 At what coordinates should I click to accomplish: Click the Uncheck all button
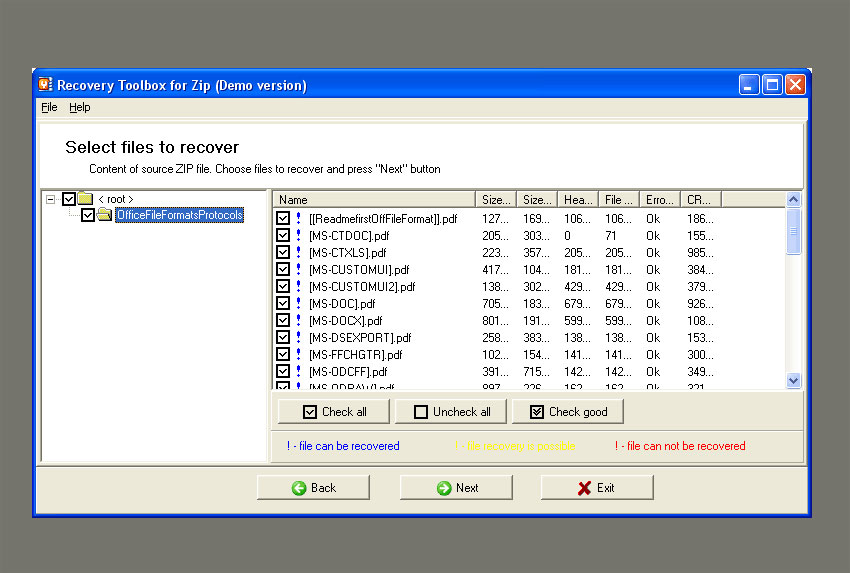450,412
